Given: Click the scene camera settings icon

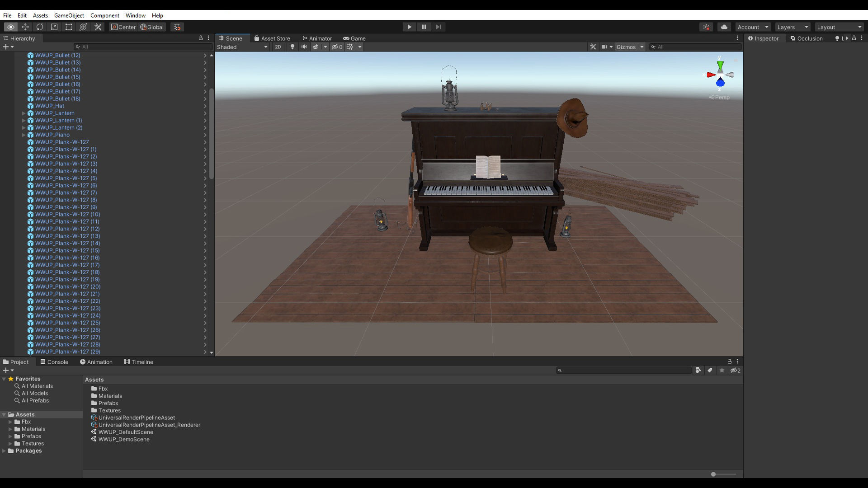Looking at the screenshot, I should pyautogui.click(x=604, y=47).
